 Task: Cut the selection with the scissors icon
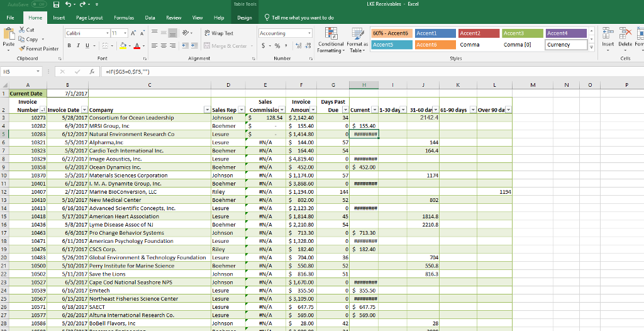(22, 30)
